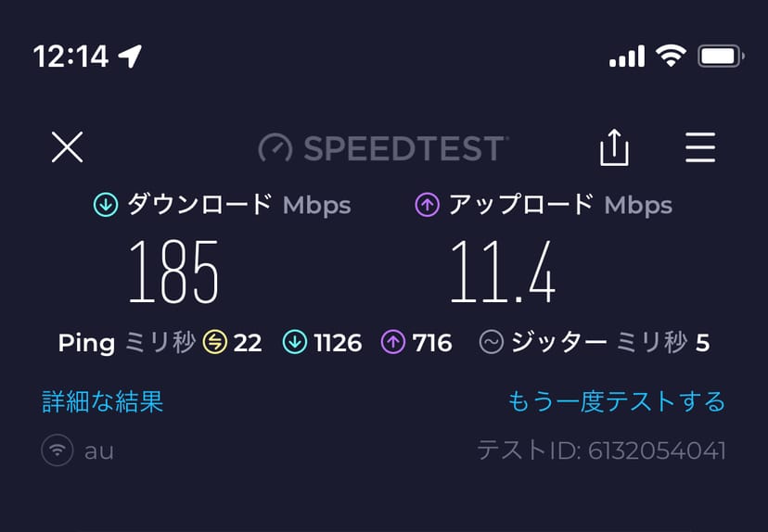Open the hamburger menu
Image resolution: width=768 pixels, height=532 pixels.
(699, 146)
